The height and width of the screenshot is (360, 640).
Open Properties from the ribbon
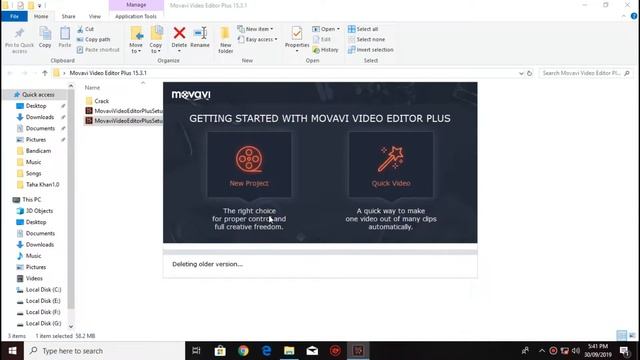(297, 39)
